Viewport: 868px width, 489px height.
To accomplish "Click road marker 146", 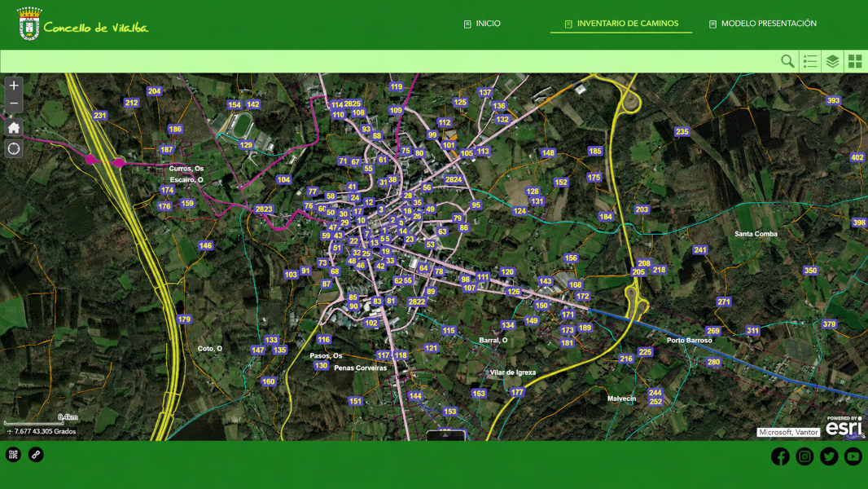I will pyautogui.click(x=205, y=245).
